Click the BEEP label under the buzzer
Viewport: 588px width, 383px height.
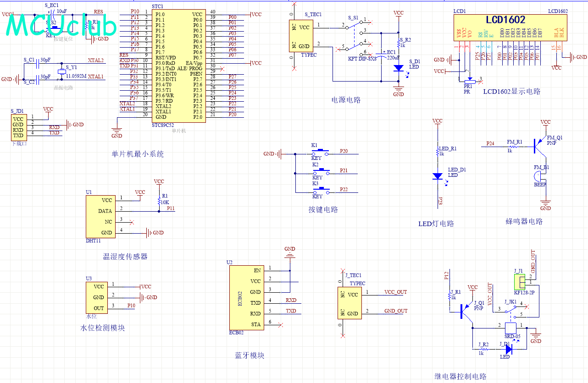tap(540, 184)
